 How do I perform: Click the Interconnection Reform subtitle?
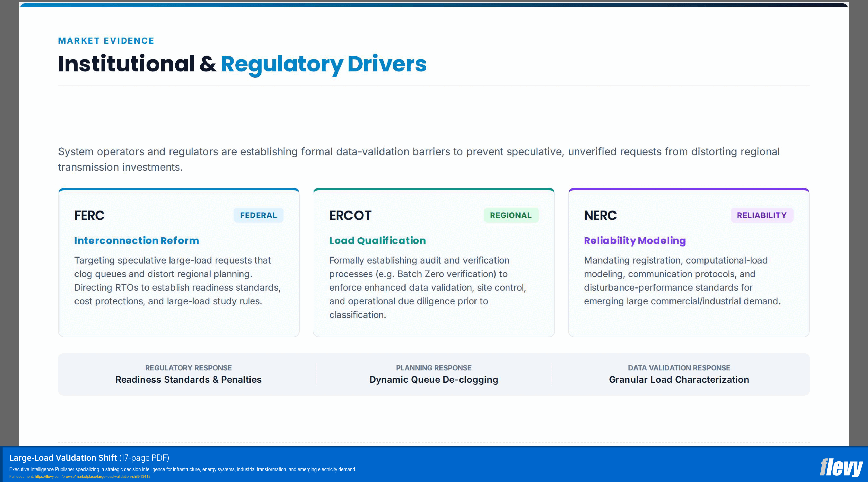tap(136, 240)
